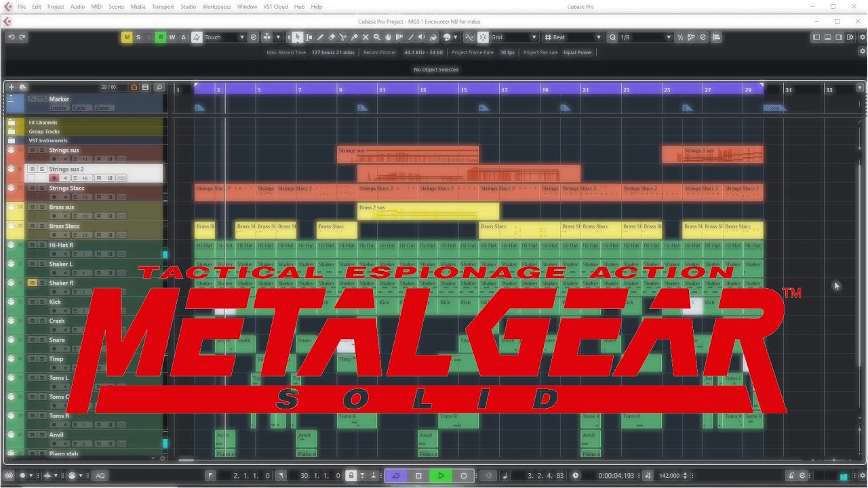
Task: Open Set up Window Layout icon
Action: point(850,37)
